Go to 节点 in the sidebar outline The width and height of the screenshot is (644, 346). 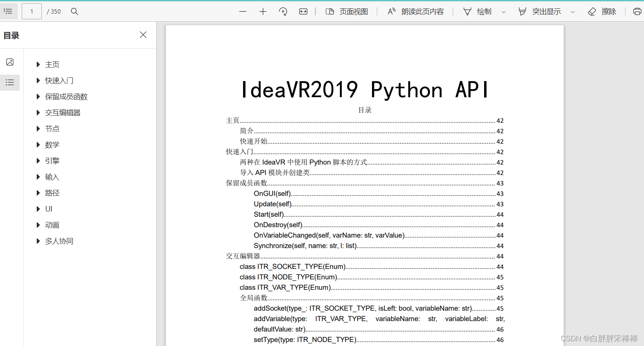(52, 129)
